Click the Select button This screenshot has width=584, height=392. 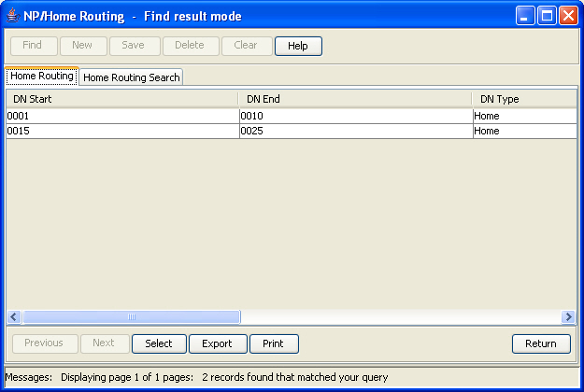[x=159, y=343]
